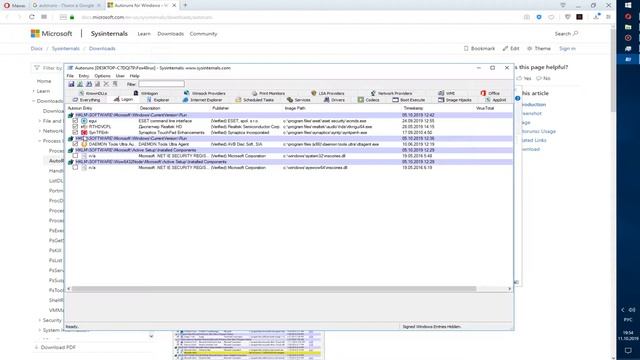Click the Search magnifier on Microsoft page
The height and width of the screenshot is (360, 640).
pyautogui.click(x=576, y=33)
